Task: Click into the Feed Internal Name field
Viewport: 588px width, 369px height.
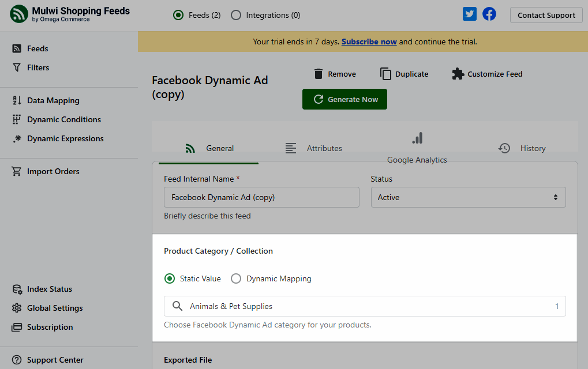Action: click(261, 197)
